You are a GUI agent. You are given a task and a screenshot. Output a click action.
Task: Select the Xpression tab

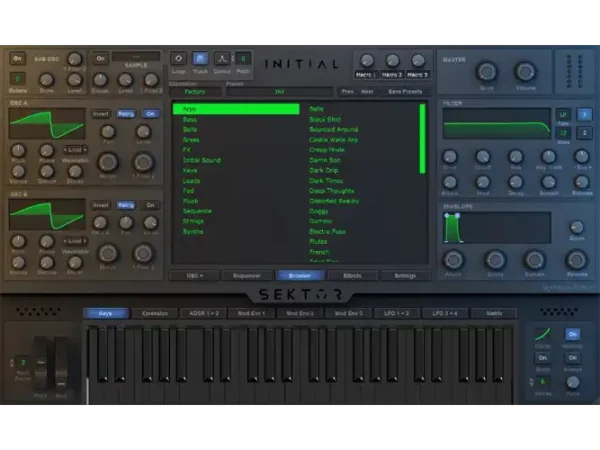pos(155,313)
